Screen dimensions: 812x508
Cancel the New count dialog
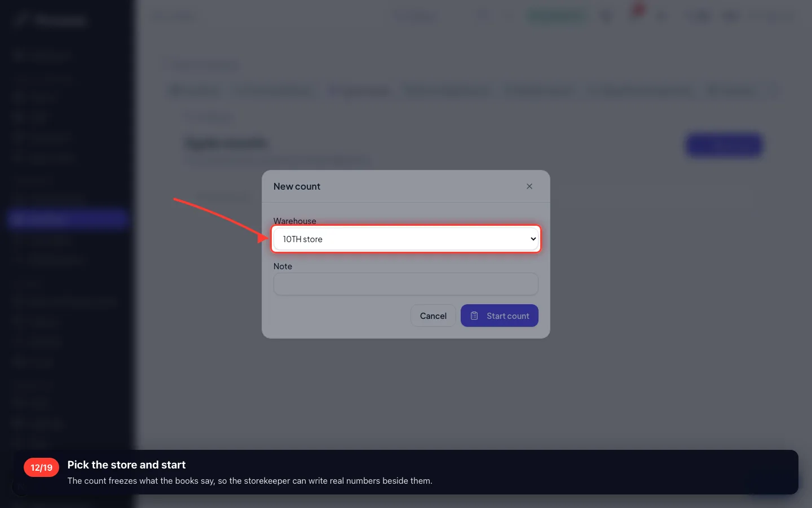(x=433, y=316)
